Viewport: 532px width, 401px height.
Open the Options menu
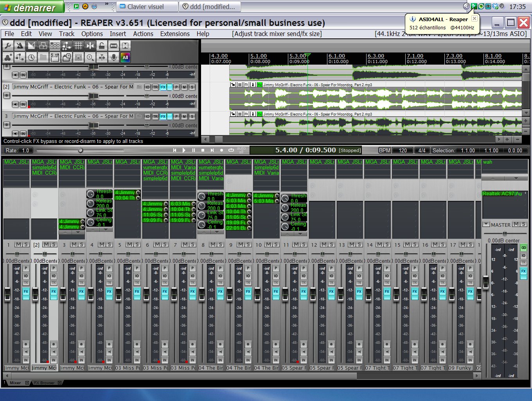[92, 34]
